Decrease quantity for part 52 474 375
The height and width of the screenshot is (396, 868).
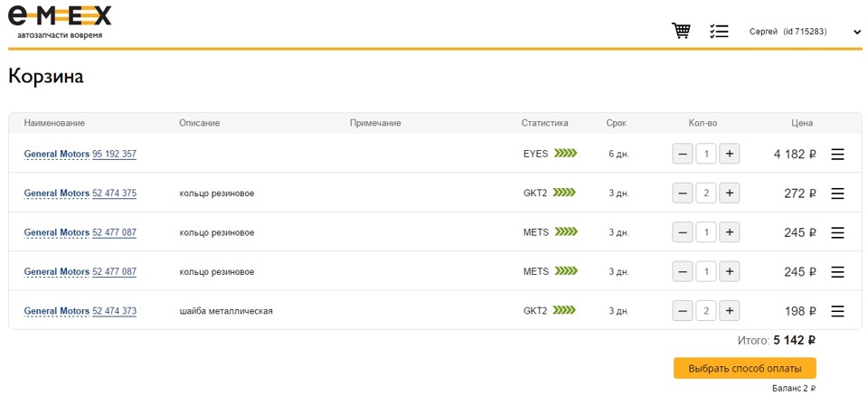click(x=683, y=193)
